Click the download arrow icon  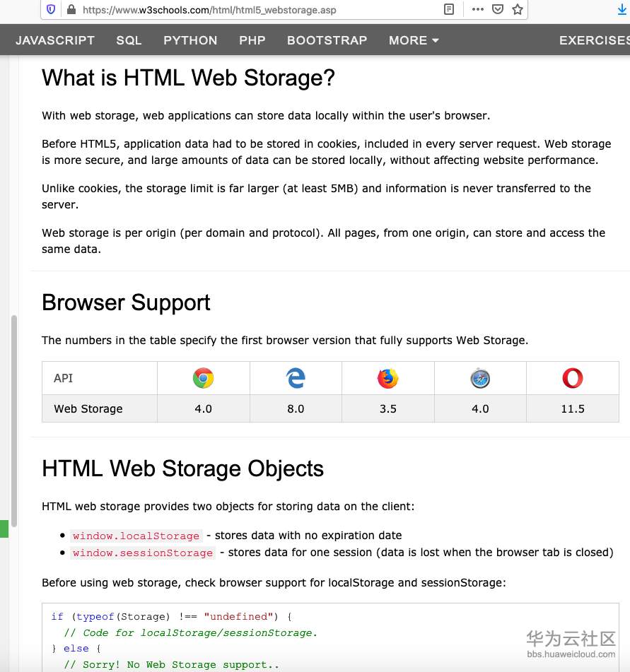tap(621, 10)
